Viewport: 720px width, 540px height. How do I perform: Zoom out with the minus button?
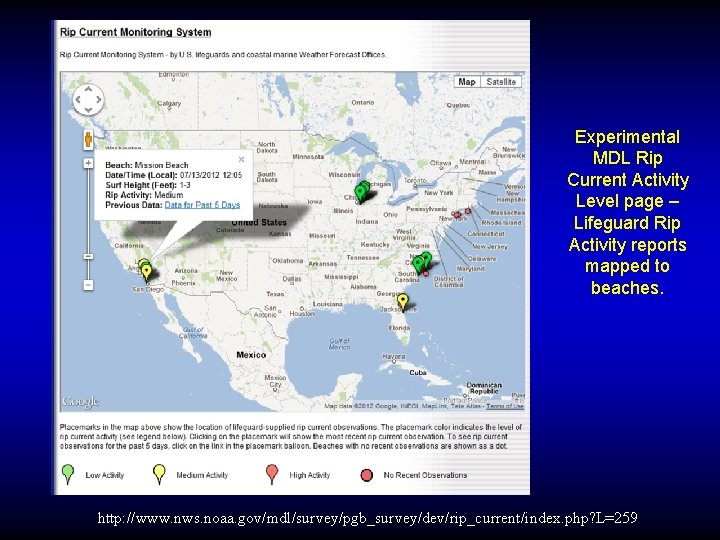[x=88, y=285]
